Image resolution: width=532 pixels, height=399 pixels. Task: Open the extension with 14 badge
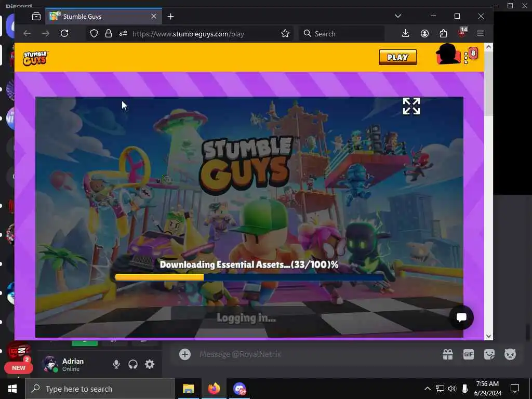[x=462, y=33]
